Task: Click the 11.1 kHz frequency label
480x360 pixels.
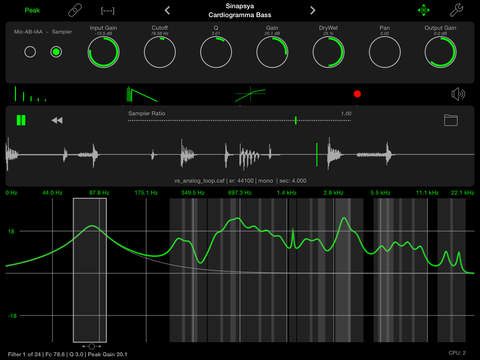Action: coord(427,193)
